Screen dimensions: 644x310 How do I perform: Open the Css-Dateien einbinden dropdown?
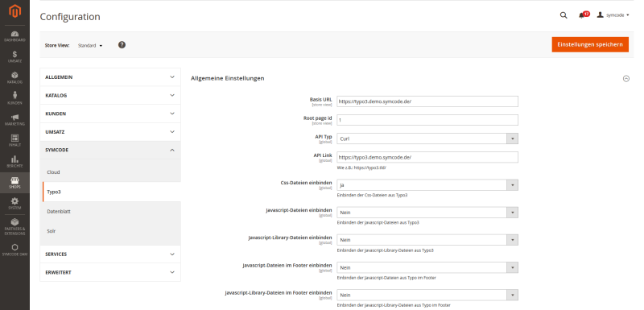pyautogui.click(x=427, y=185)
